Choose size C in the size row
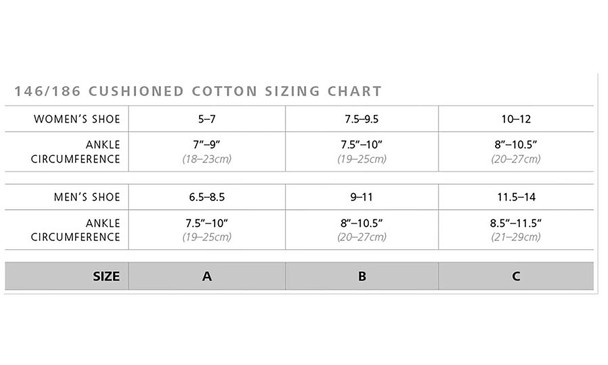 pyautogui.click(x=516, y=276)
